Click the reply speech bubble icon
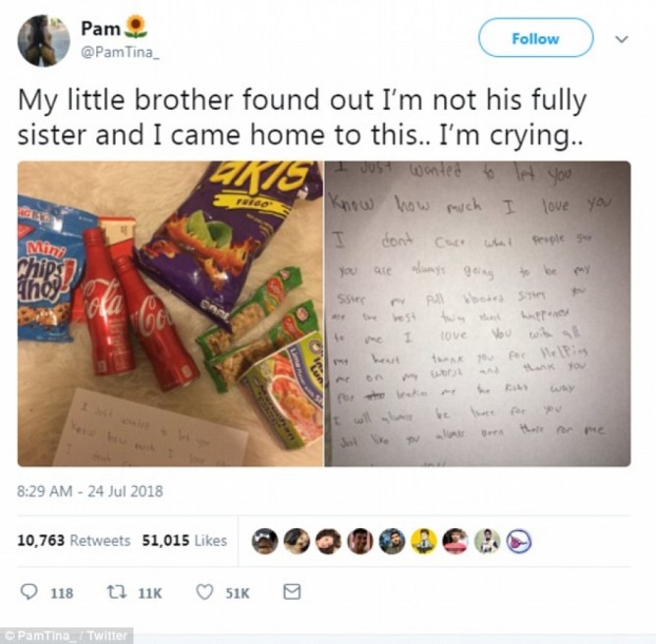 click(x=28, y=592)
